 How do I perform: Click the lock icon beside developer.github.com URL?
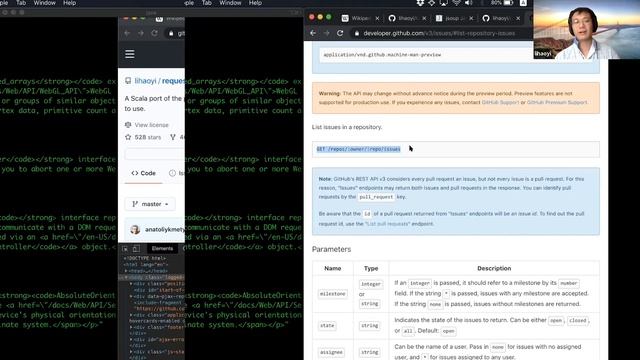pyautogui.click(x=357, y=33)
